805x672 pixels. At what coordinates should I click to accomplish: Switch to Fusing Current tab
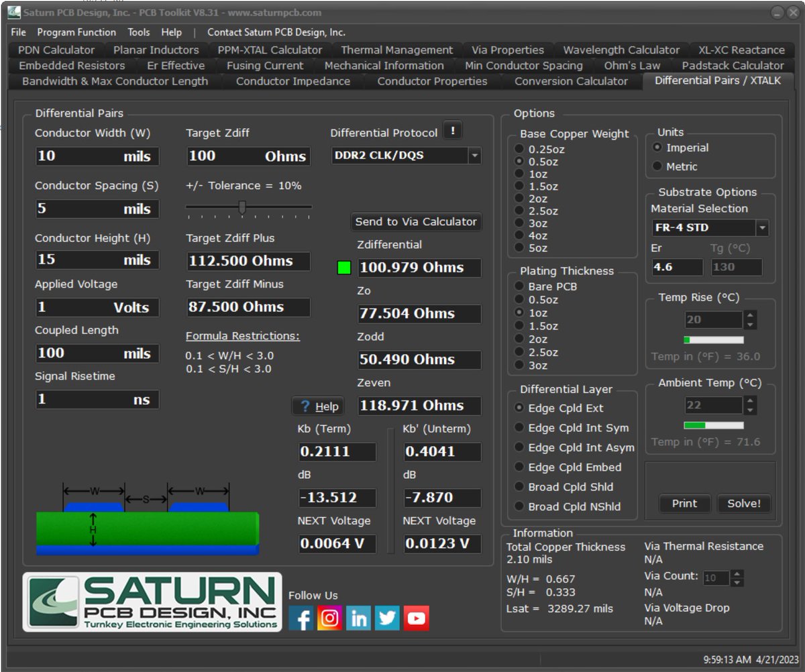coord(265,66)
